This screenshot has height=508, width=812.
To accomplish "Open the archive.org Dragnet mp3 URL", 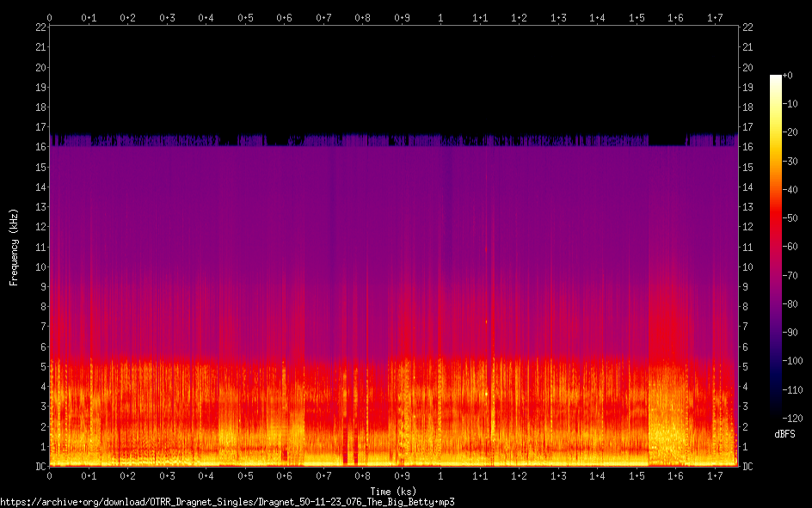I will [227, 501].
